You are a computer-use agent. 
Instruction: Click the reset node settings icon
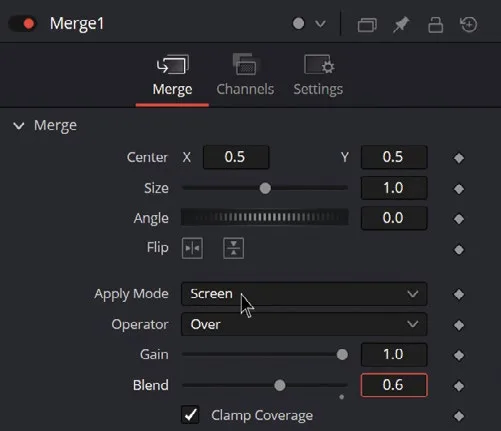pyautogui.click(x=469, y=25)
